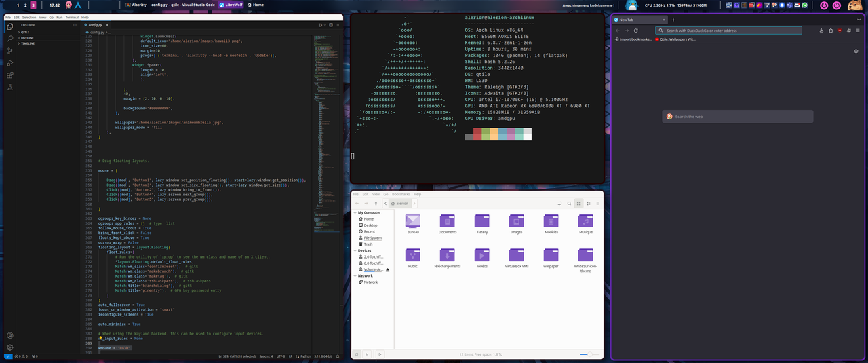
Task: Click the Import bookmarks link in LibreWolf
Action: pyautogui.click(x=634, y=39)
